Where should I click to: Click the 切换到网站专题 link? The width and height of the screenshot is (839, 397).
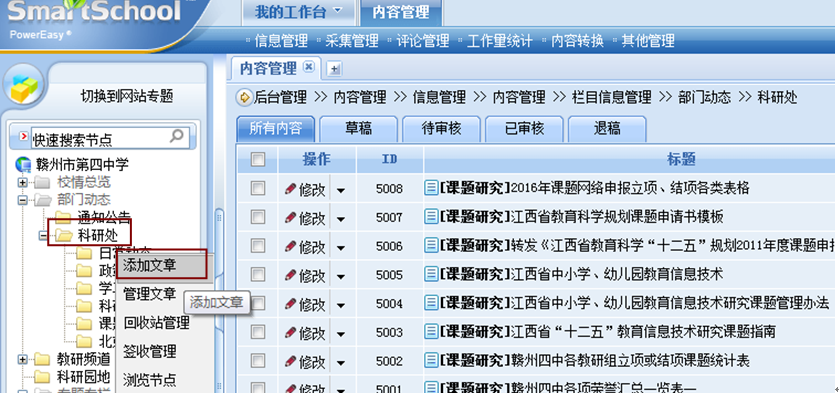point(127,96)
